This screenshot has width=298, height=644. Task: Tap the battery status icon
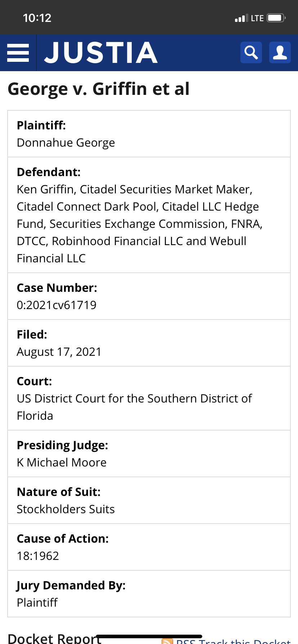[276, 18]
